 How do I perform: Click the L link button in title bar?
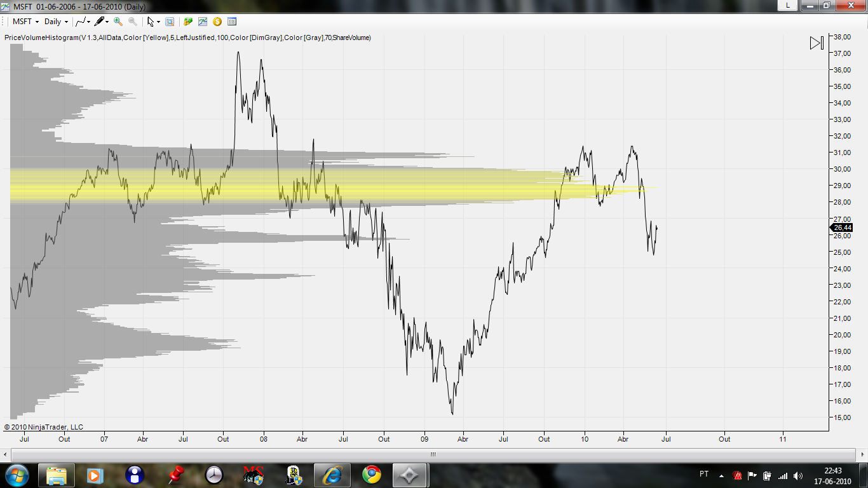click(788, 5)
